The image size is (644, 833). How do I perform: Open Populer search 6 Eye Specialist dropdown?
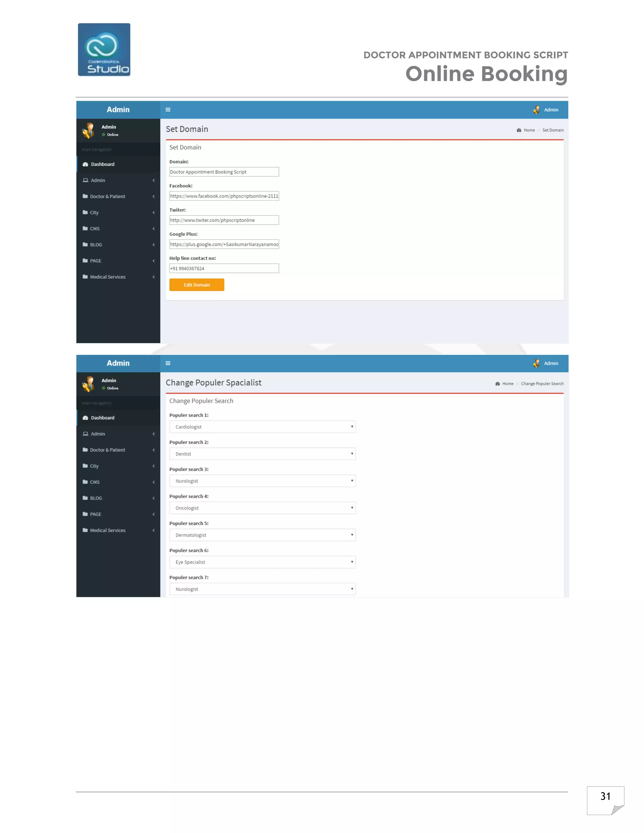click(263, 562)
